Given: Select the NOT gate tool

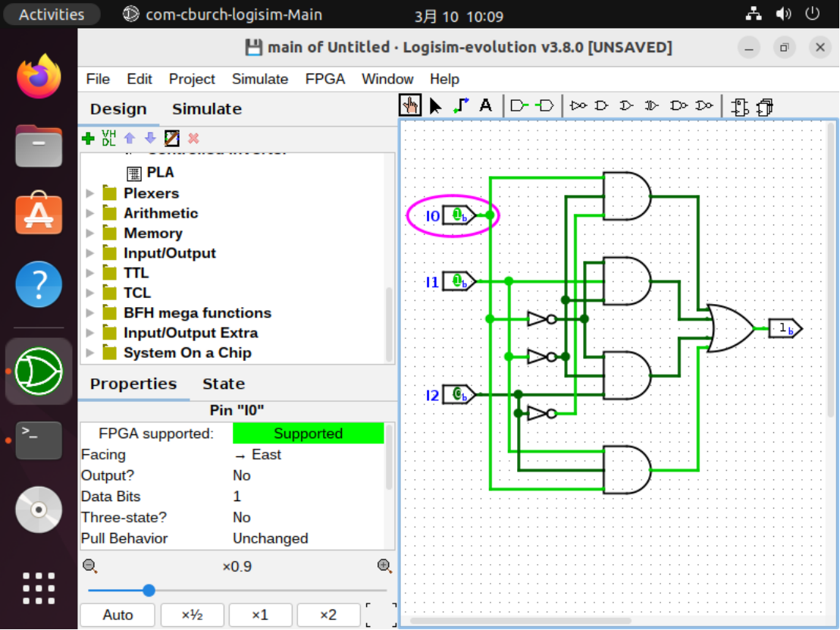Looking at the screenshot, I should point(577,105).
